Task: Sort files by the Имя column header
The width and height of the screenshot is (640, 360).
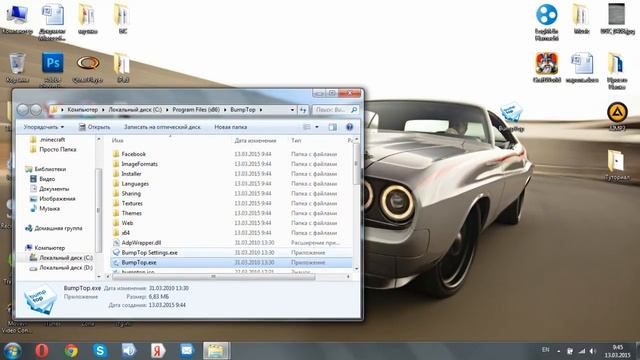Action: (118, 140)
